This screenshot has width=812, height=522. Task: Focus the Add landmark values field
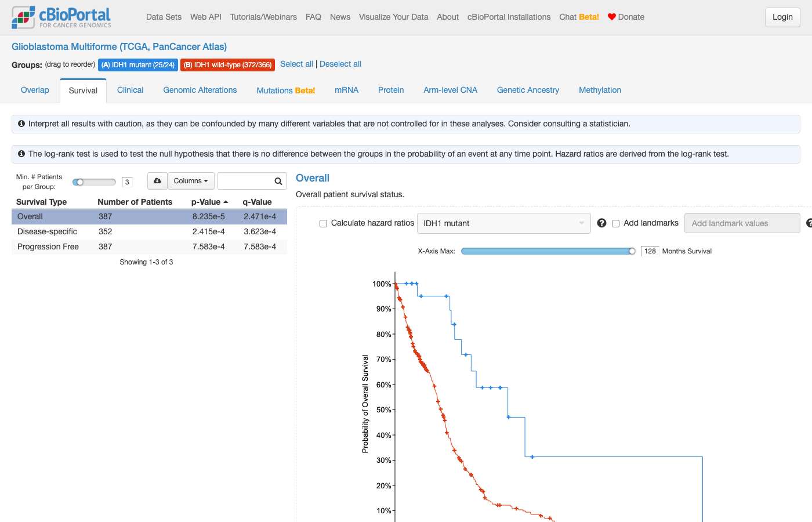(x=742, y=223)
